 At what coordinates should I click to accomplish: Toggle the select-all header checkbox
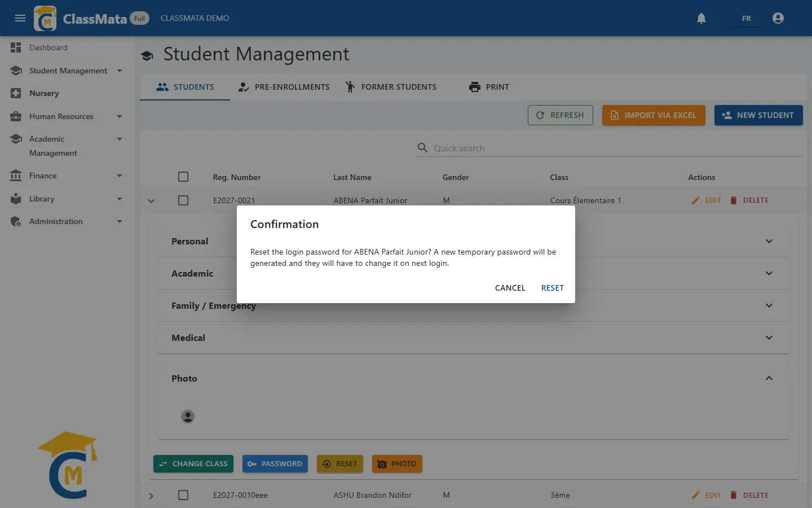(x=183, y=177)
